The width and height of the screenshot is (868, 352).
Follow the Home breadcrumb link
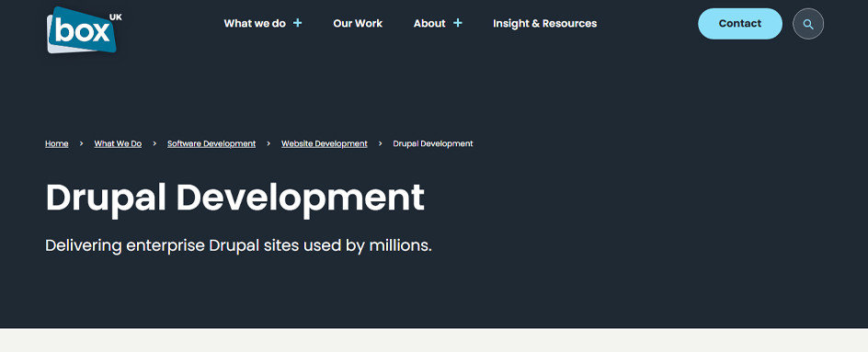[56, 143]
